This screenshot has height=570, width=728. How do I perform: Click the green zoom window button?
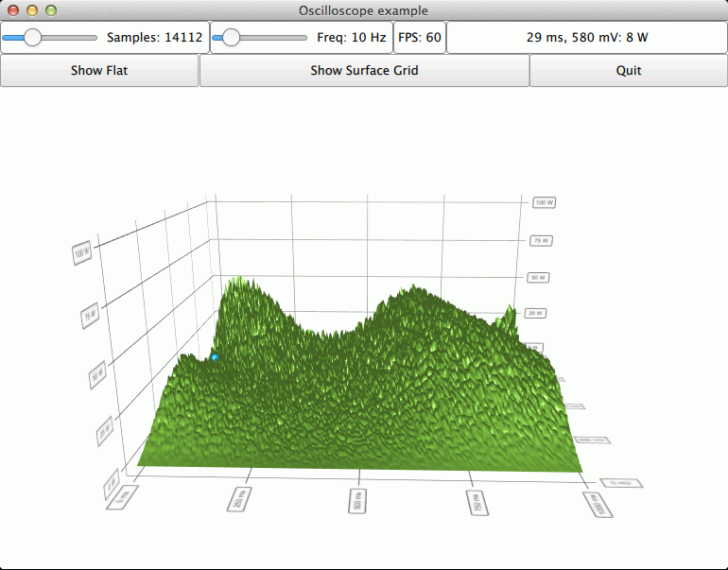[x=51, y=11]
